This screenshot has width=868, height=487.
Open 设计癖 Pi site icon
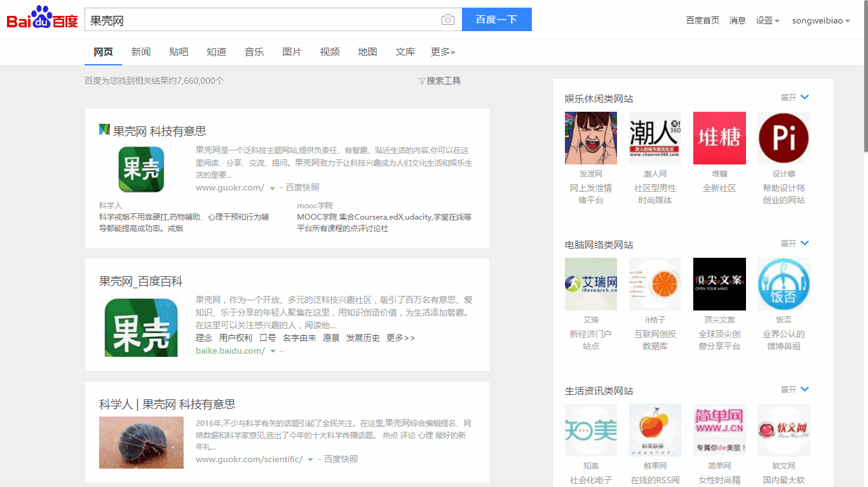[x=783, y=138]
